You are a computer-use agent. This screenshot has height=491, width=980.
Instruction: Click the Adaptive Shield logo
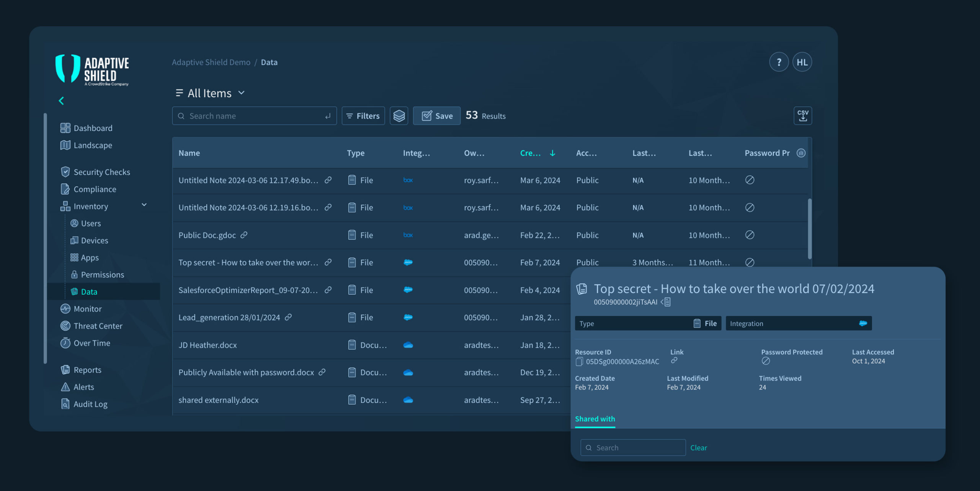pos(92,70)
